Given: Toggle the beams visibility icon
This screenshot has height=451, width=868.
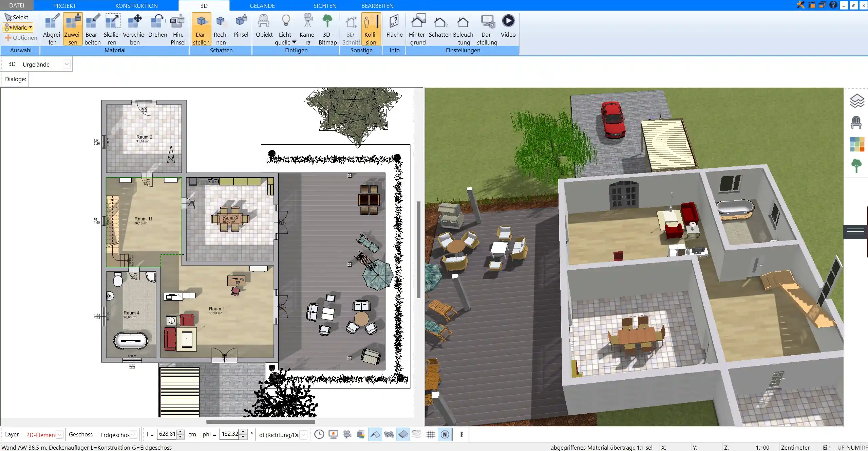Looking at the screenshot, I should 389,434.
